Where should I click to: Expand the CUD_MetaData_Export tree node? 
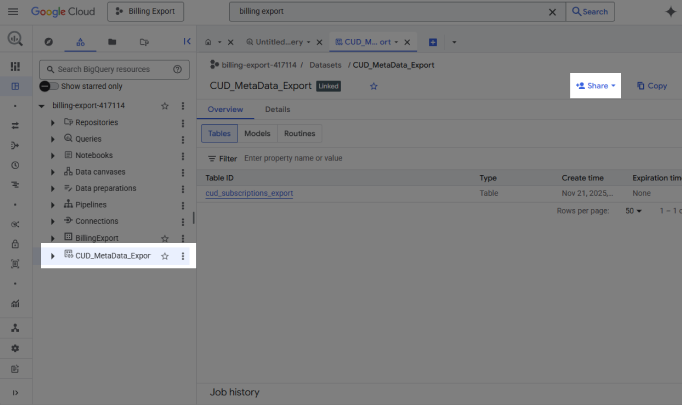(53, 256)
